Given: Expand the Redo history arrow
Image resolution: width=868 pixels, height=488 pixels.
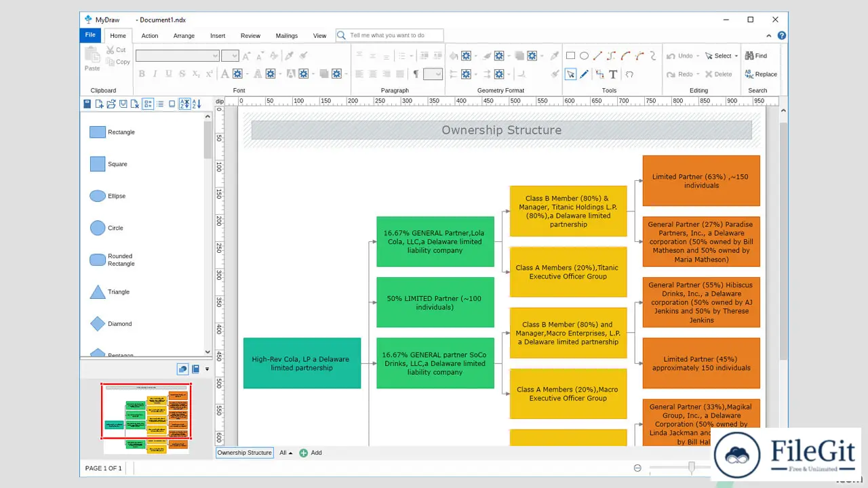Looking at the screenshot, I should pos(698,75).
